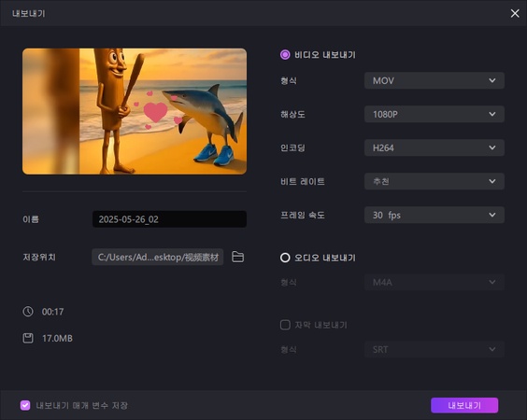Click the 저장위치 label
This screenshot has width=527, height=420.
pyautogui.click(x=39, y=258)
